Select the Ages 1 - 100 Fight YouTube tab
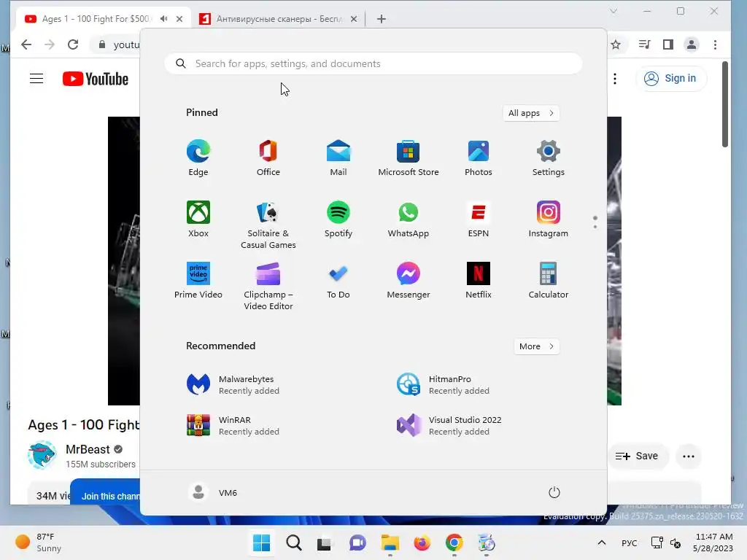This screenshot has height=560, width=747. point(96,18)
